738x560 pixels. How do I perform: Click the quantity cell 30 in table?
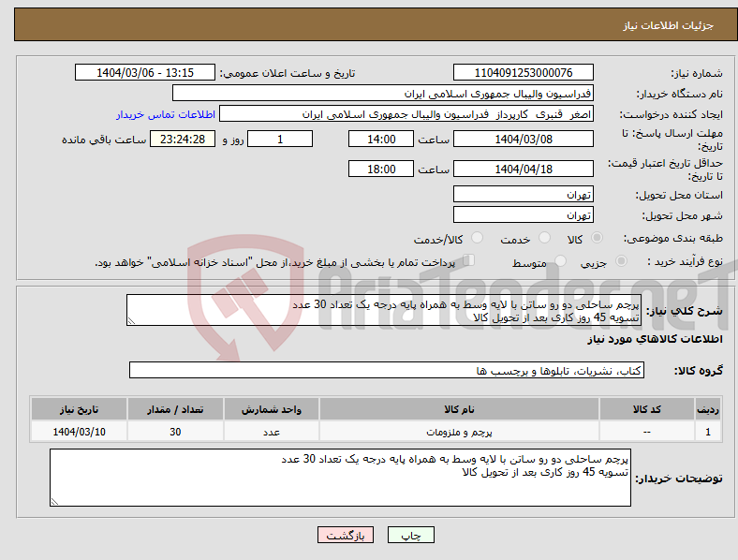(x=175, y=432)
